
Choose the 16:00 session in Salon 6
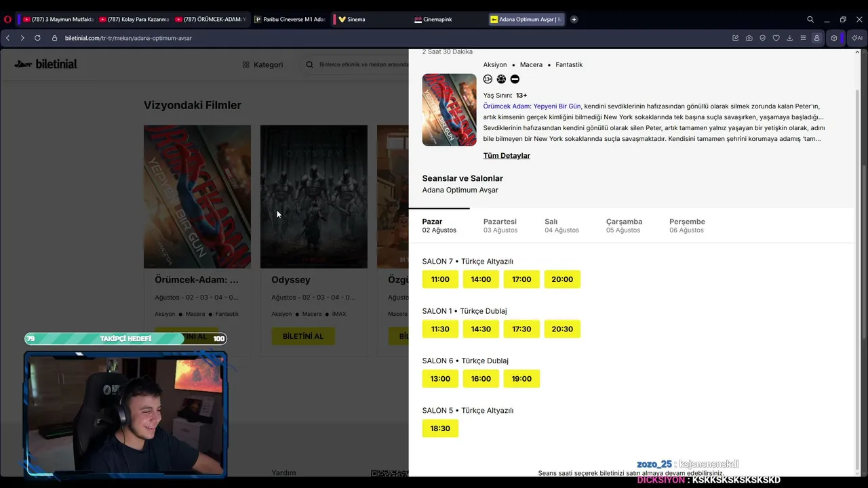(481, 379)
